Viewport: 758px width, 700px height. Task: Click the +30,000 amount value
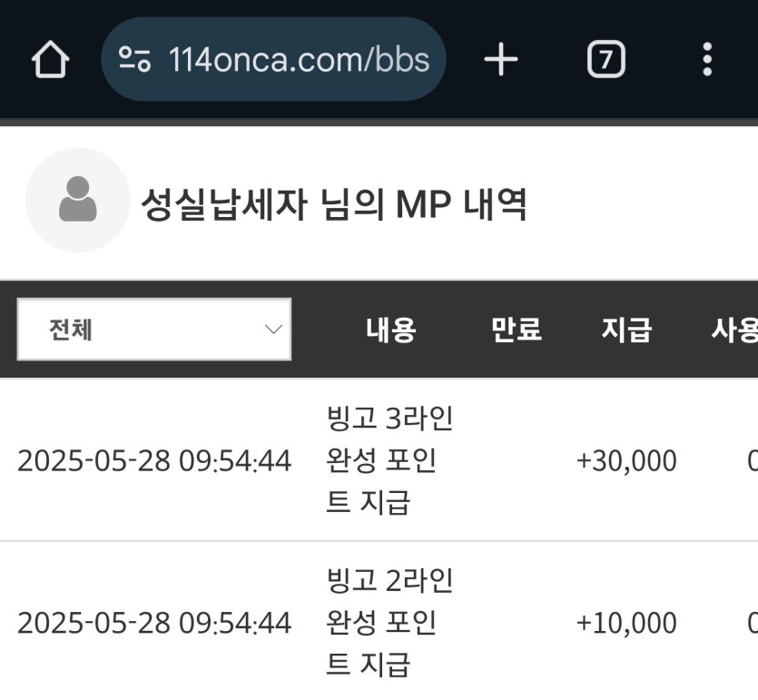[626, 460]
